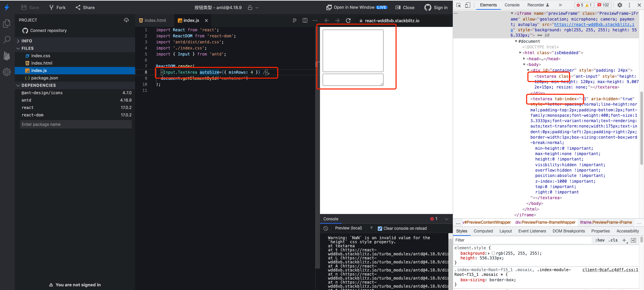Screen dimensions: 644x290
Task: Toggle the computed styles sidebar pane
Action: pos(633,240)
